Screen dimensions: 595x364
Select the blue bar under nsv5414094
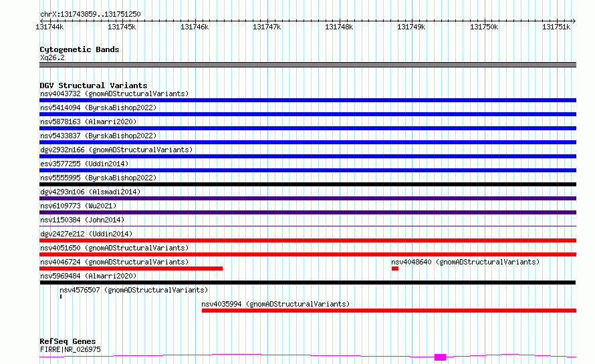pos(308,114)
